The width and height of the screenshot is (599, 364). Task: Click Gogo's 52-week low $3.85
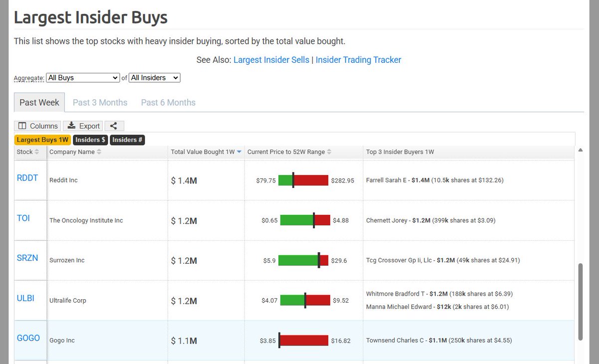click(x=268, y=341)
